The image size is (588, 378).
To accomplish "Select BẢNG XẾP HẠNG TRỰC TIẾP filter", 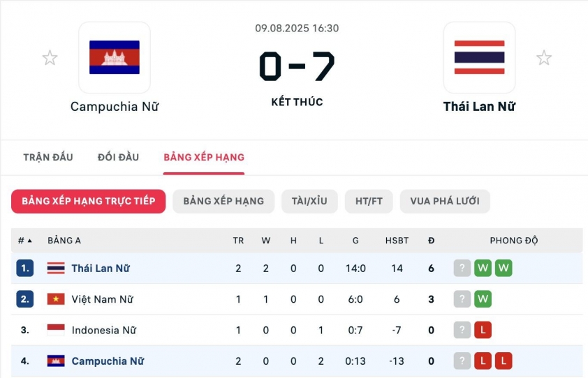I will (89, 201).
